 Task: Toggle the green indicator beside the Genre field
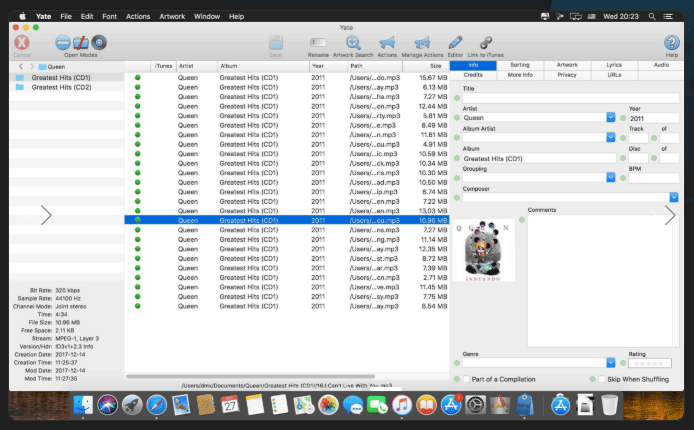point(457,363)
